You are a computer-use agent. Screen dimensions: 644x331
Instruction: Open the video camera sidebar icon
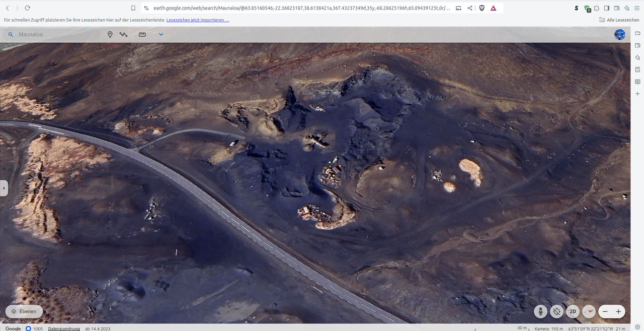coord(637,33)
